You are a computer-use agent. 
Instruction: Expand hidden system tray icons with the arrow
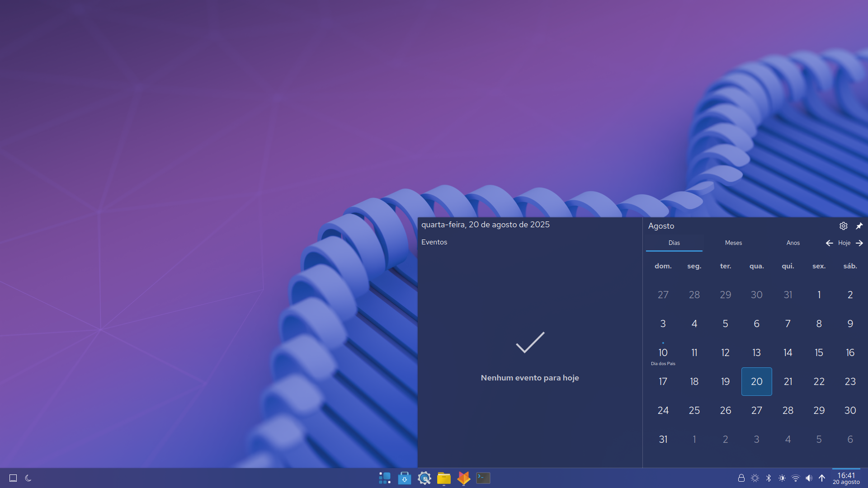click(x=822, y=478)
